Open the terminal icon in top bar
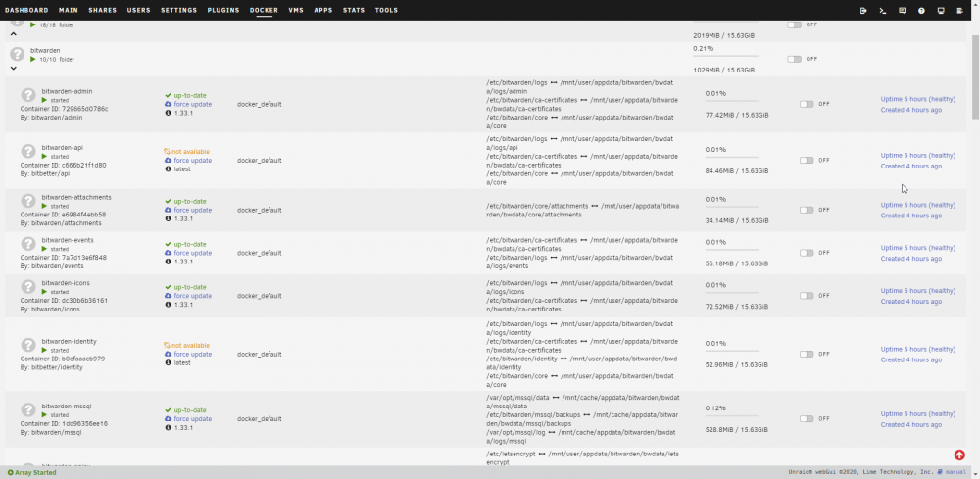Viewport: 980px width, 479px height. tap(883, 11)
